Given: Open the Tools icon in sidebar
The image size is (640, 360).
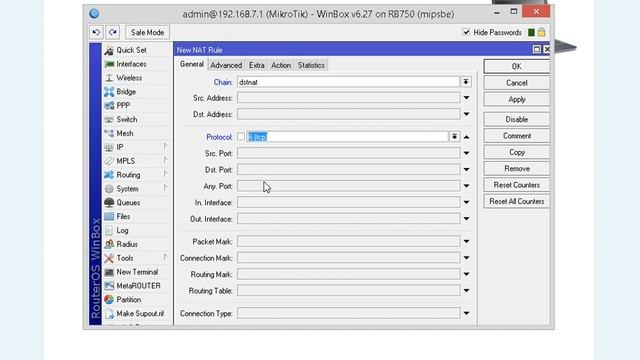Looking at the screenshot, I should point(109,258).
